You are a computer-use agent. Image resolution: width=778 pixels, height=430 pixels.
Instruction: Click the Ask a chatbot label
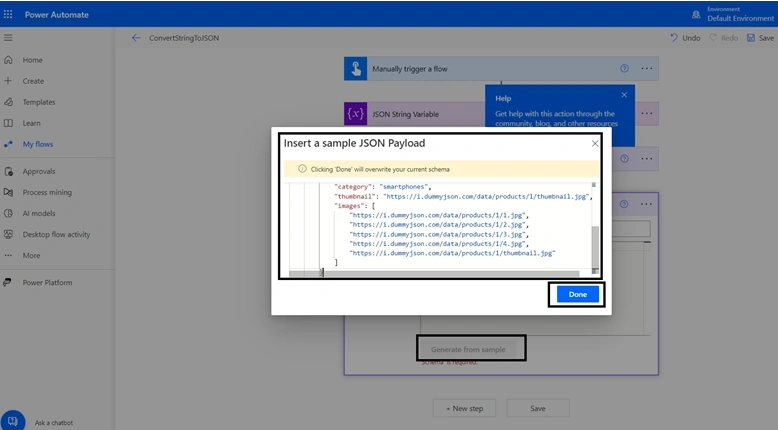(54, 423)
